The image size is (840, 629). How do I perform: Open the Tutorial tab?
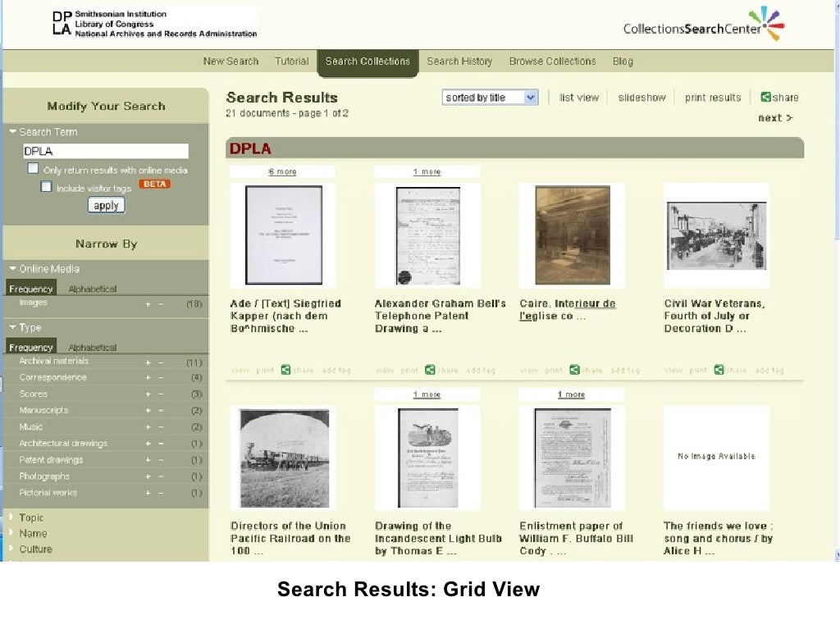coord(292,61)
